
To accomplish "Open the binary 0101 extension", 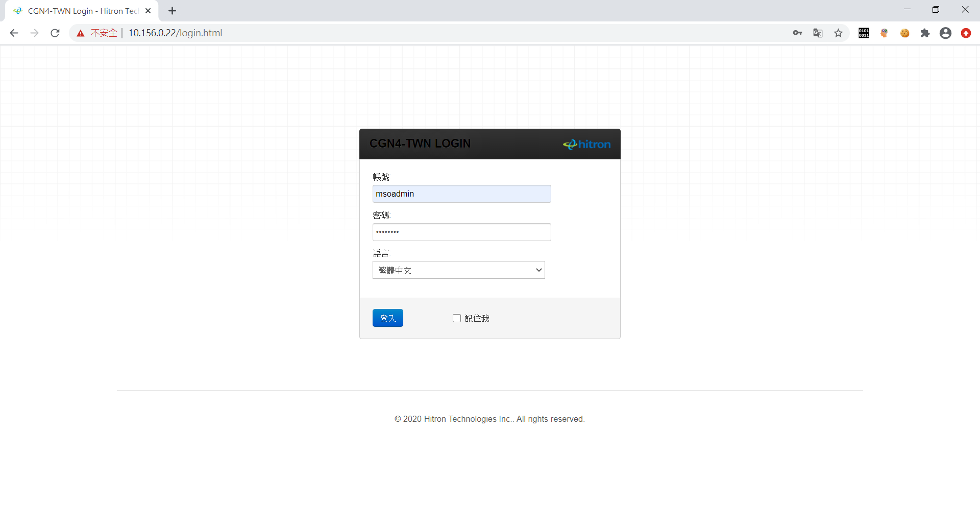I will click(864, 33).
